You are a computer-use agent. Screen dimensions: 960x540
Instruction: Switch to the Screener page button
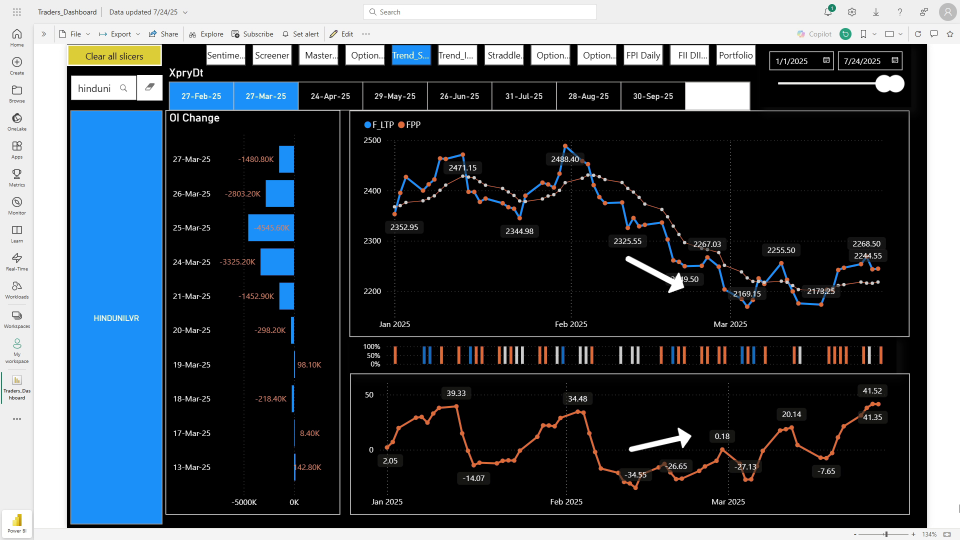[x=272, y=55]
